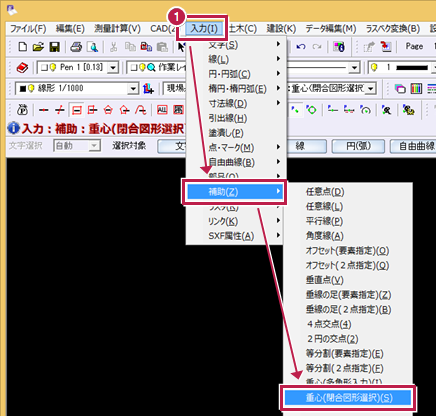This screenshot has height=416, width=436.
Task: Select 重心(閉合図形選択)(S) menu entry
Action: (x=348, y=398)
